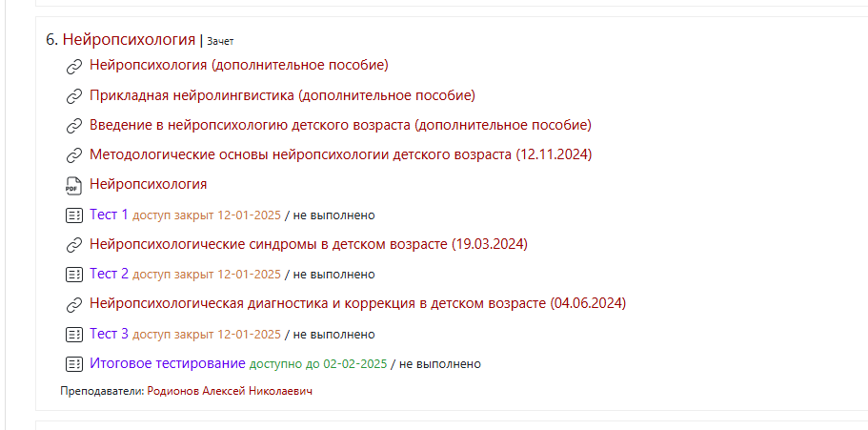Click the test icon beside Тест 2

point(73,275)
